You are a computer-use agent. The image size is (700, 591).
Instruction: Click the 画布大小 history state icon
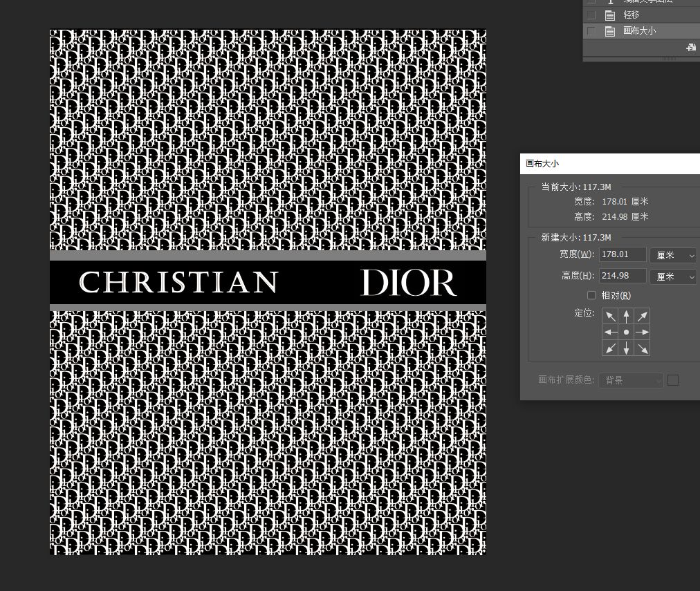coord(610,31)
